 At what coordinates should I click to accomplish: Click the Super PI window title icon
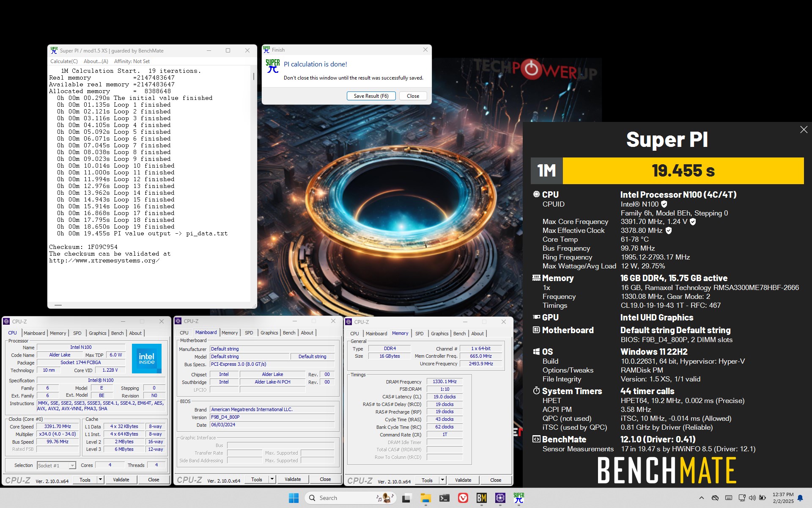click(x=54, y=50)
